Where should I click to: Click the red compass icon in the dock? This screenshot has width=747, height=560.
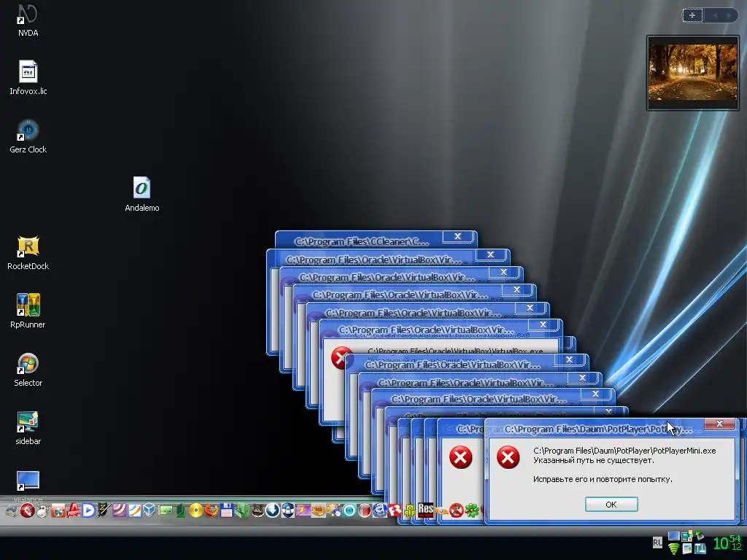[27, 510]
